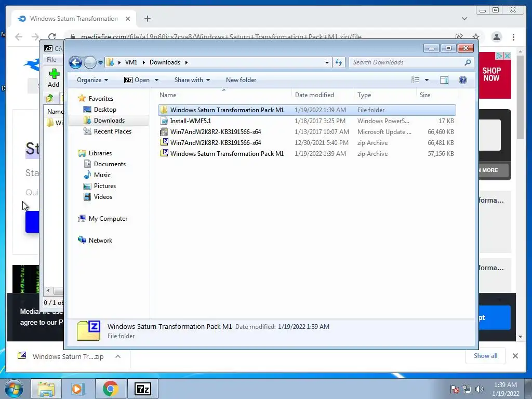Open recent pages dropdown arrow

(x=100, y=63)
